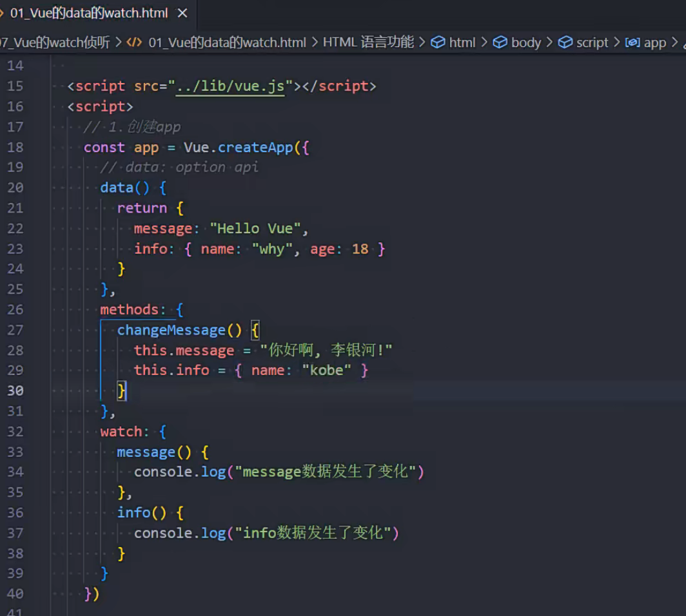Open the app variable breadcrumb
The height and width of the screenshot is (616, 686).
click(x=655, y=43)
